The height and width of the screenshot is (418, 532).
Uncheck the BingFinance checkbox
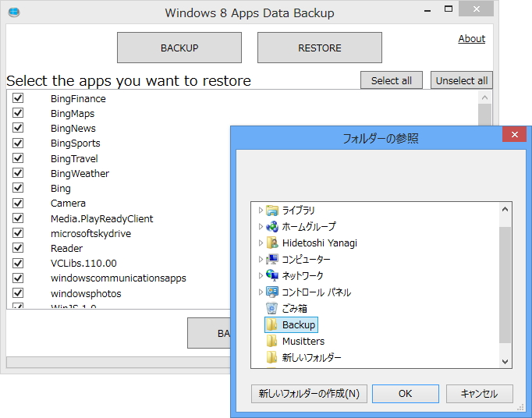[x=18, y=98]
